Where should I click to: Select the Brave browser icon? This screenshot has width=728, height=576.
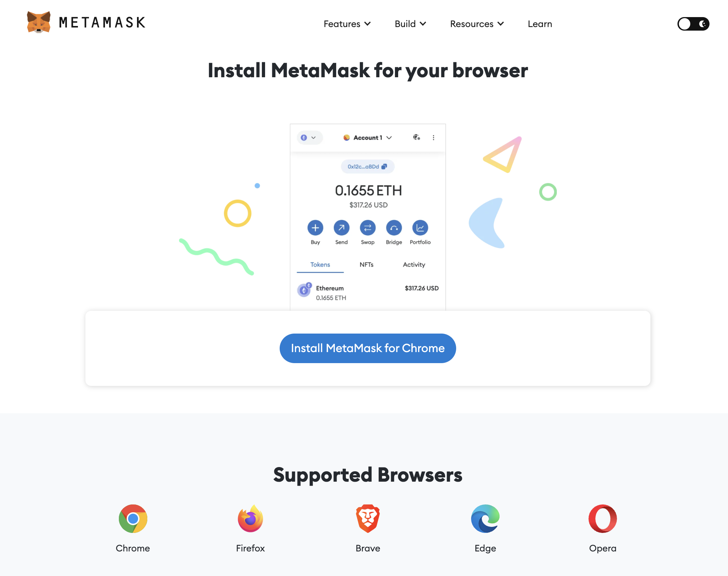(x=368, y=518)
